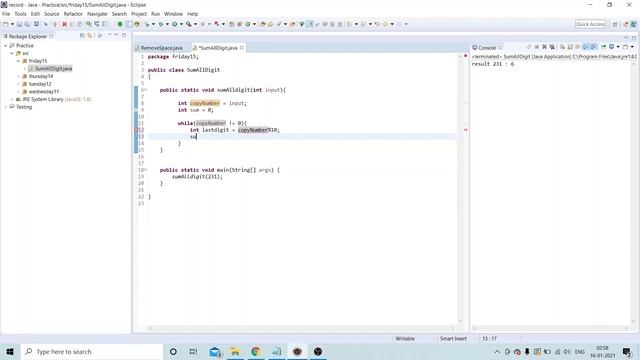
Task: Click the editor horizontal scrollbar
Action: point(301,328)
